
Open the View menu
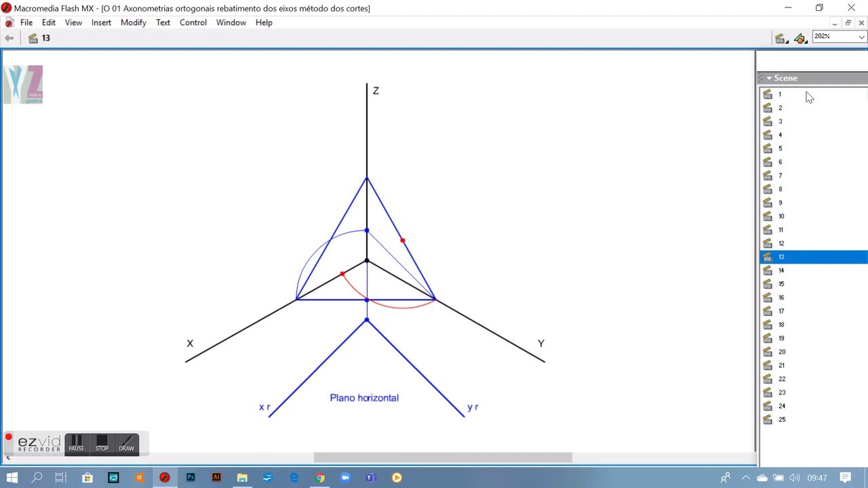(x=73, y=22)
